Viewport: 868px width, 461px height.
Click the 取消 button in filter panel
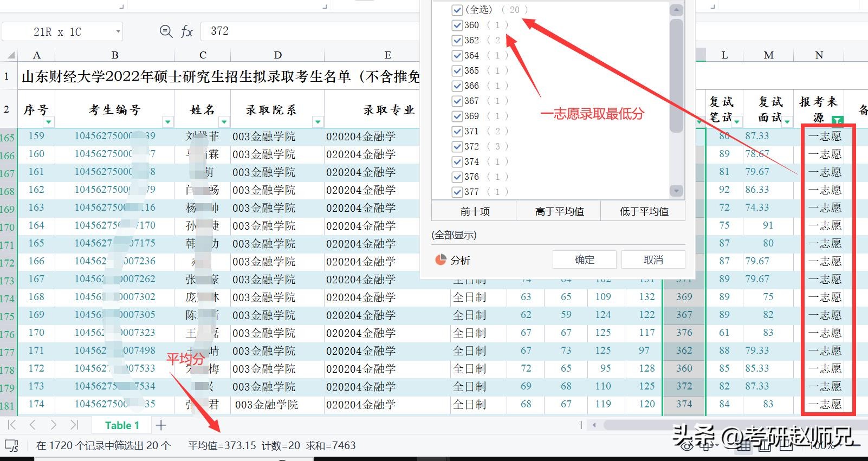(x=653, y=260)
